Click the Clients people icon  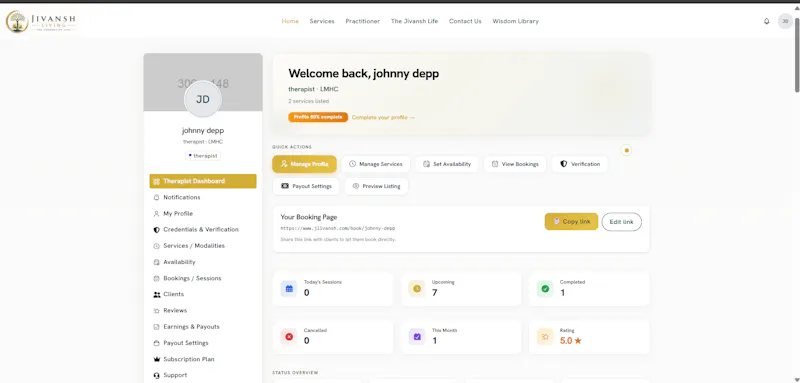(157, 294)
